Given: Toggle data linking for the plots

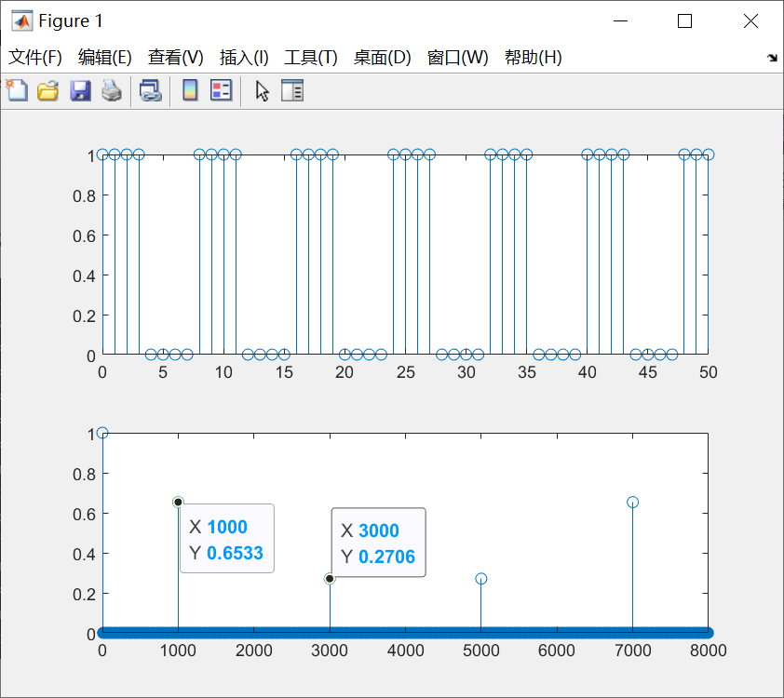Looking at the screenshot, I should click(x=151, y=90).
